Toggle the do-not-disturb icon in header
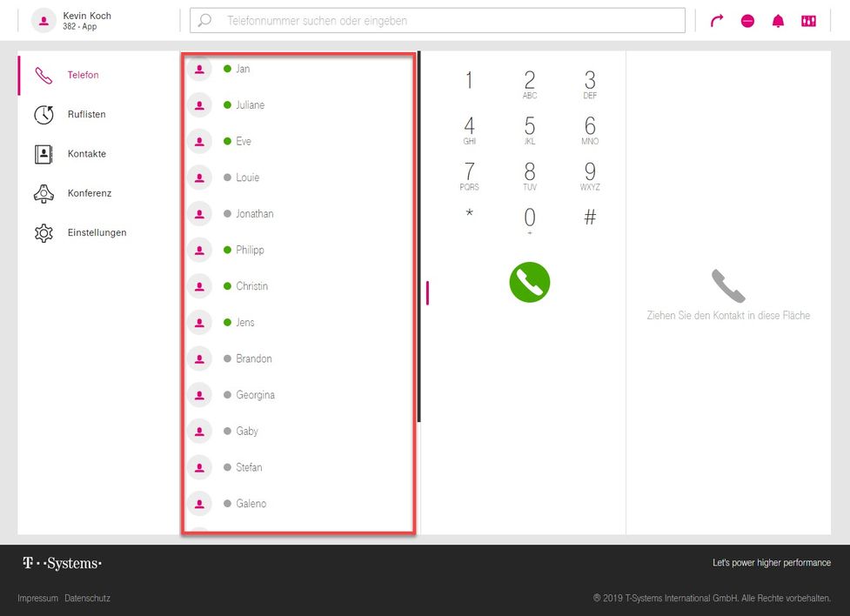The image size is (850, 616). coord(747,21)
